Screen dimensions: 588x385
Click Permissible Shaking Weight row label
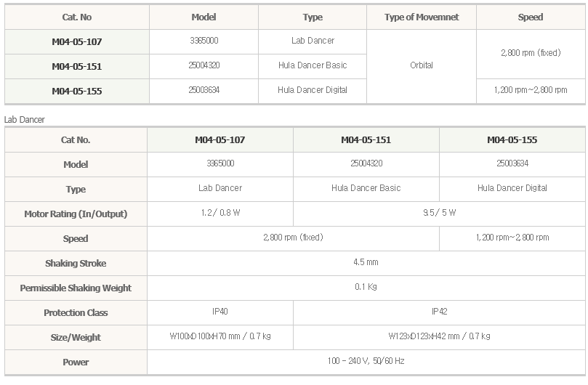(76, 288)
